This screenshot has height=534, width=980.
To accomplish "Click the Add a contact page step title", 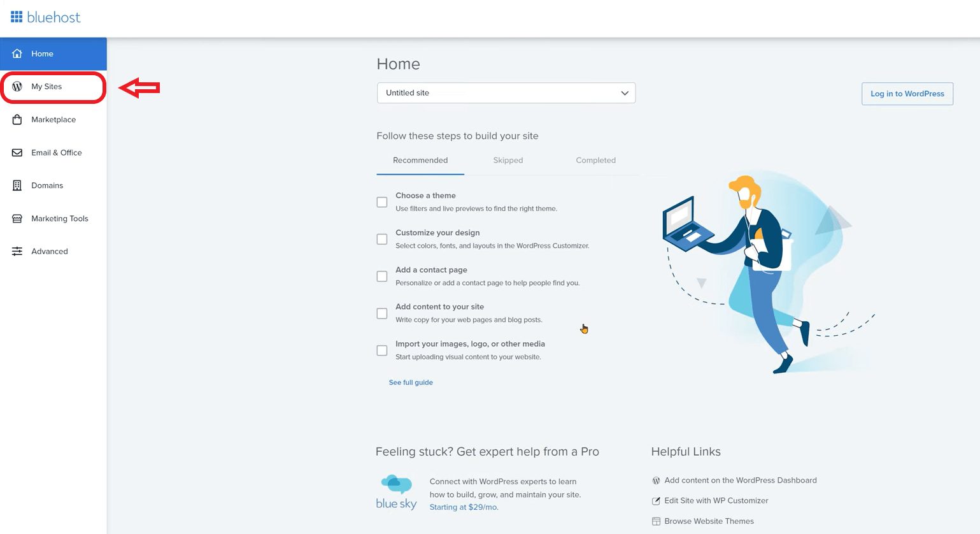I will coord(431,270).
